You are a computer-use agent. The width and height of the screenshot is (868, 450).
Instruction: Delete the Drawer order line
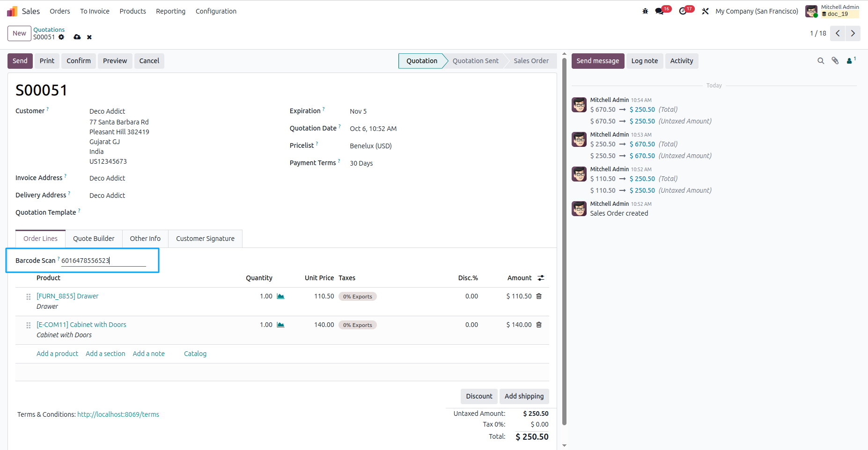point(539,296)
